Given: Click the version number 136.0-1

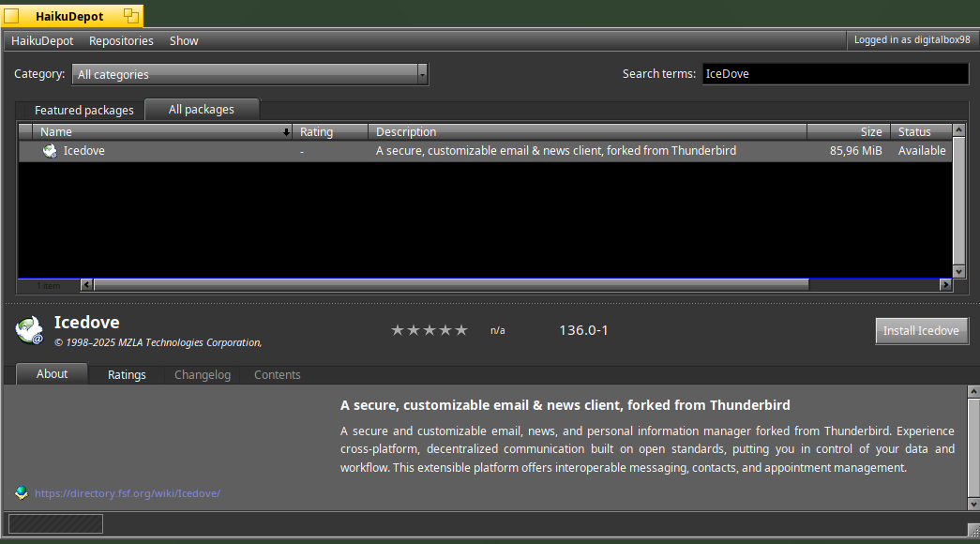Looking at the screenshot, I should [x=583, y=330].
